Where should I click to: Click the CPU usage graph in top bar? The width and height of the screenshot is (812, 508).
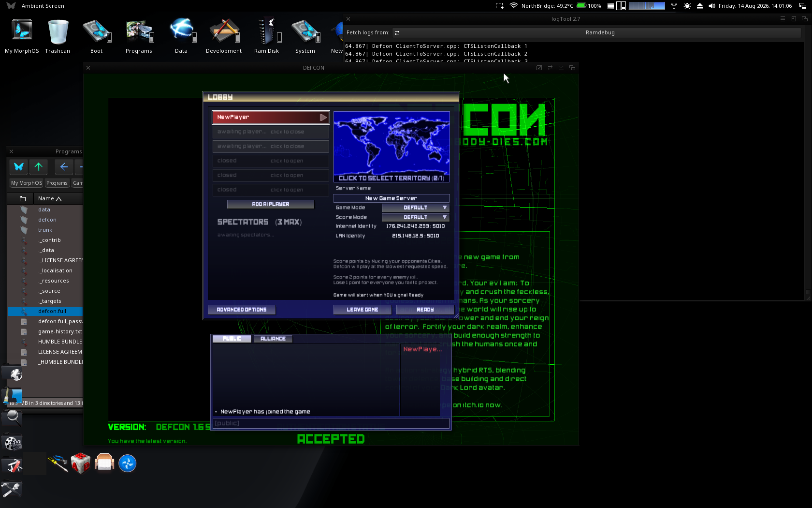(x=647, y=6)
